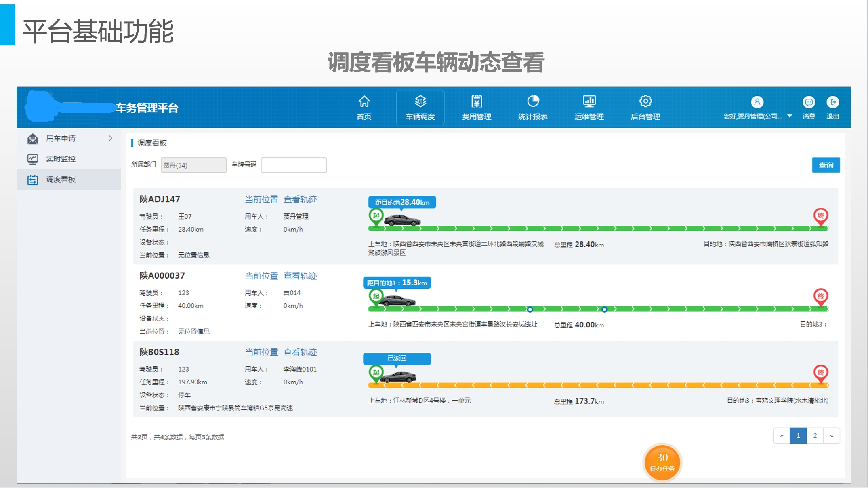The width and height of the screenshot is (868, 488).
Task: Click the next page » arrow
Action: (831, 436)
